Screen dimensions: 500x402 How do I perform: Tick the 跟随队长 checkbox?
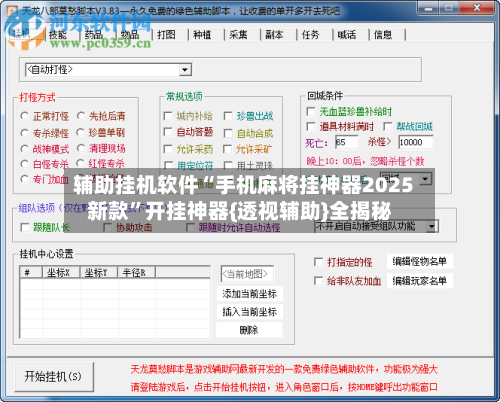[x=25, y=227]
